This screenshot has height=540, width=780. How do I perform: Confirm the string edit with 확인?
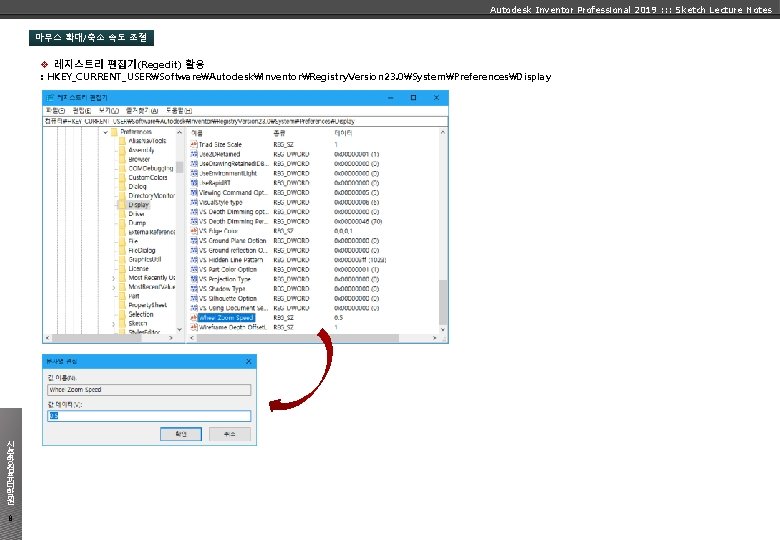[181, 434]
